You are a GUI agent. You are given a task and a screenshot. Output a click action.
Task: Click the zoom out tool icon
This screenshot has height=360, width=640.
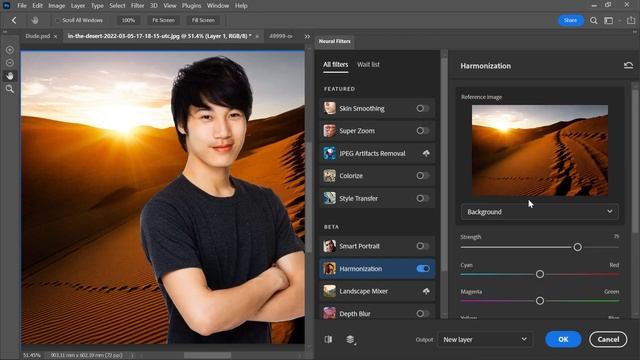[x=10, y=63]
